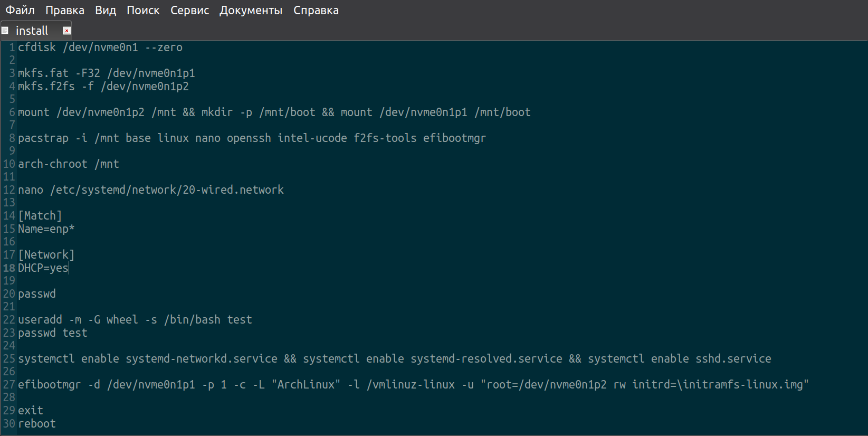This screenshot has height=436, width=868.
Task: Click the lone passwd line
Action: click(x=37, y=294)
